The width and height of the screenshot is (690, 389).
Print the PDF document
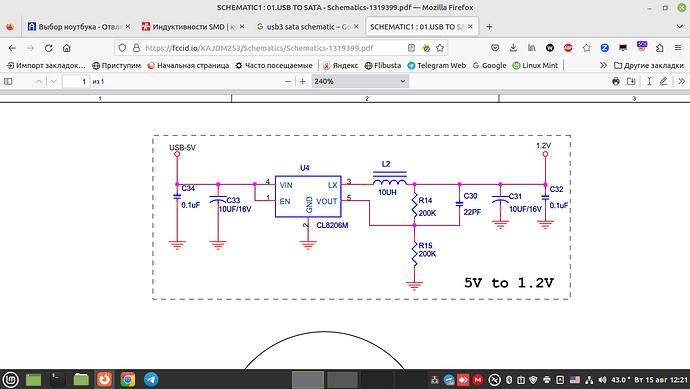tap(616, 81)
